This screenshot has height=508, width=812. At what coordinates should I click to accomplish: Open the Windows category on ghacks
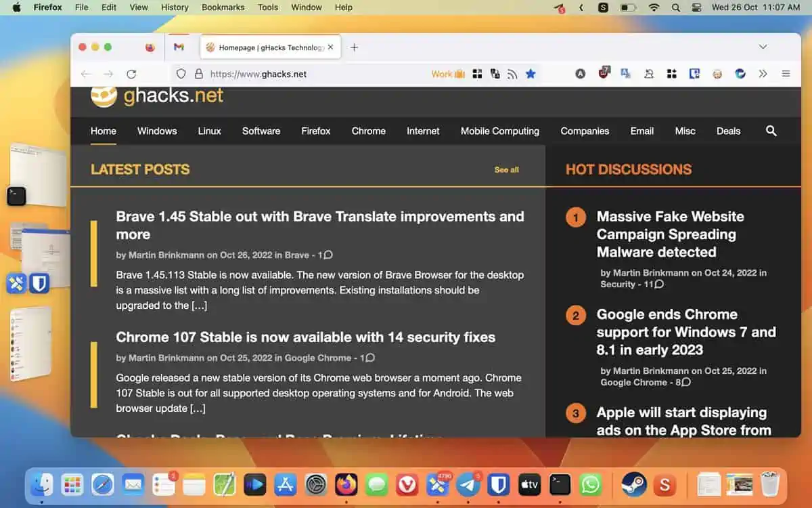click(157, 131)
